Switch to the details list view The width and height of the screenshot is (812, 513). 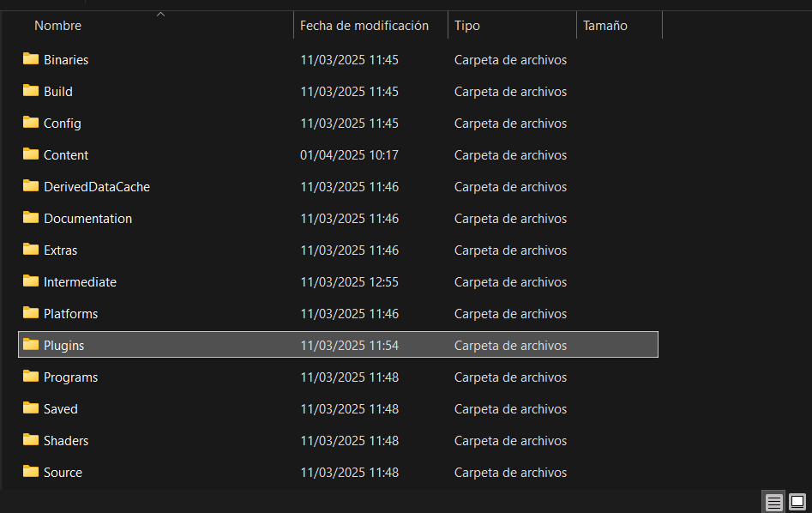773,502
